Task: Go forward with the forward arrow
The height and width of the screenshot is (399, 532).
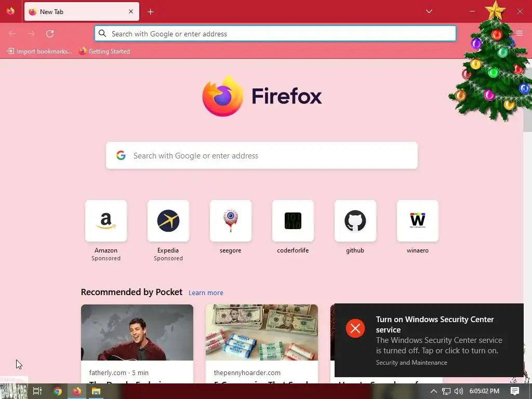Action: tap(31, 34)
